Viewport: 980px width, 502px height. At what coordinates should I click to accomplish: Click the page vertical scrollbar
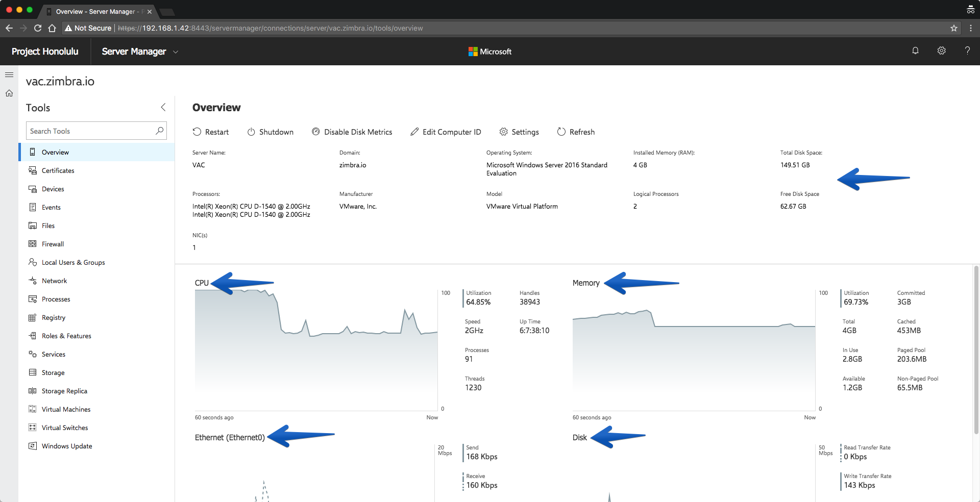click(976, 350)
